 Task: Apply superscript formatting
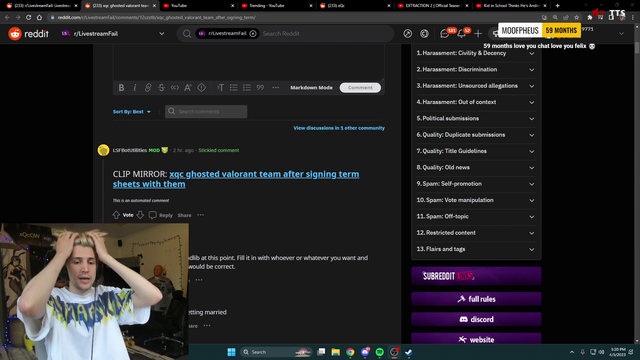click(x=188, y=88)
